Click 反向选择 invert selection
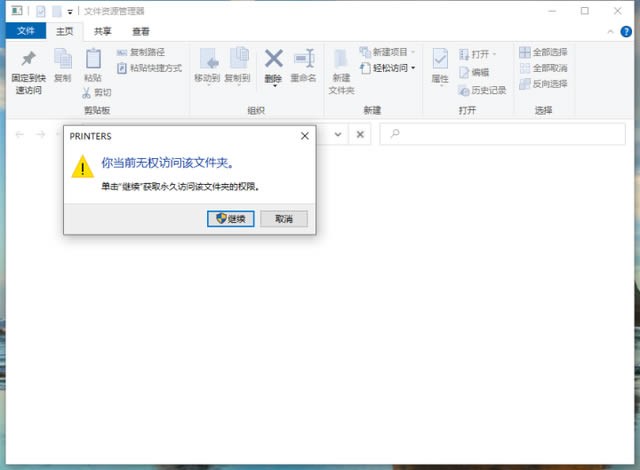This screenshot has width=640, height=470. pos(543,84)
